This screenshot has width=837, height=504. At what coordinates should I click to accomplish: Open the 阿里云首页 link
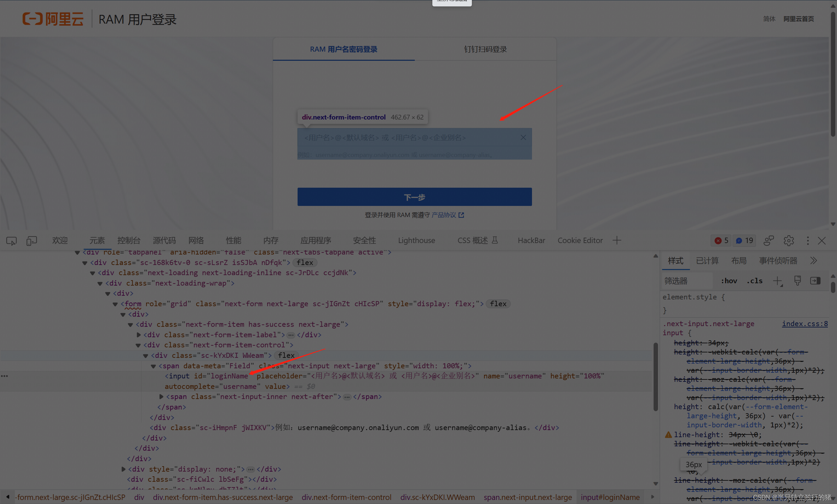coord(798,19)
